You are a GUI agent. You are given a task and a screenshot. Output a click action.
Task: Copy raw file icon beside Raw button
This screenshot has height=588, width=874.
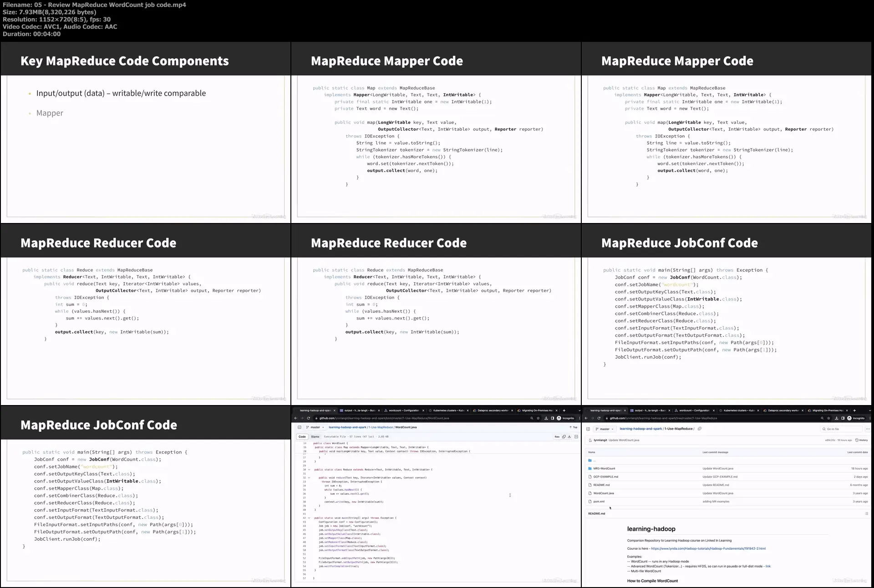[564, 436]
